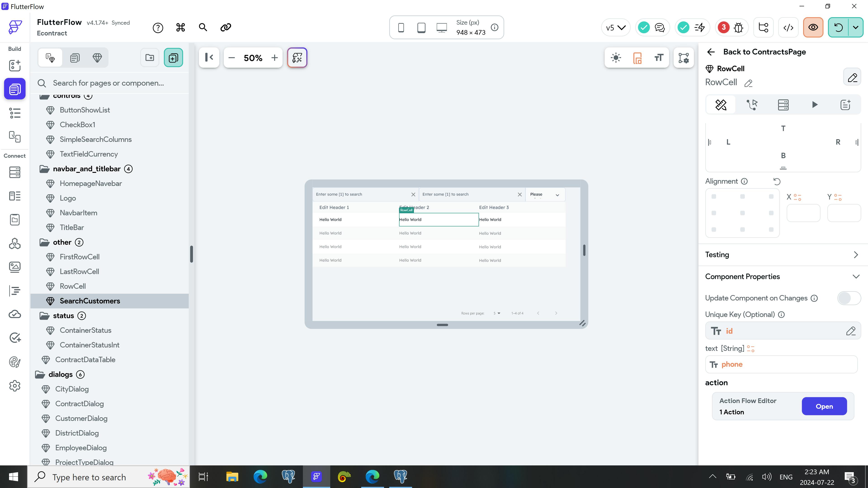Switch to the Backend Query tab
868x488 pixels.
point(783,105)
